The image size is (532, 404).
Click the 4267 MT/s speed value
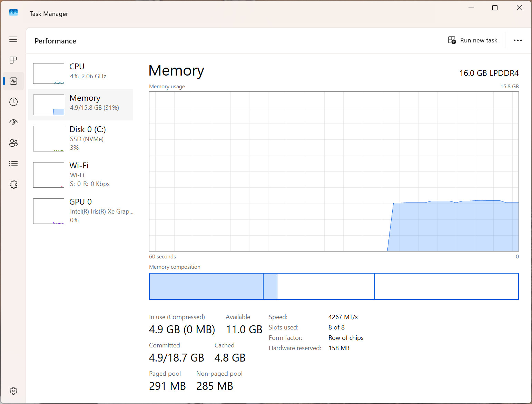pyautogui.click(x=343, y=317)
